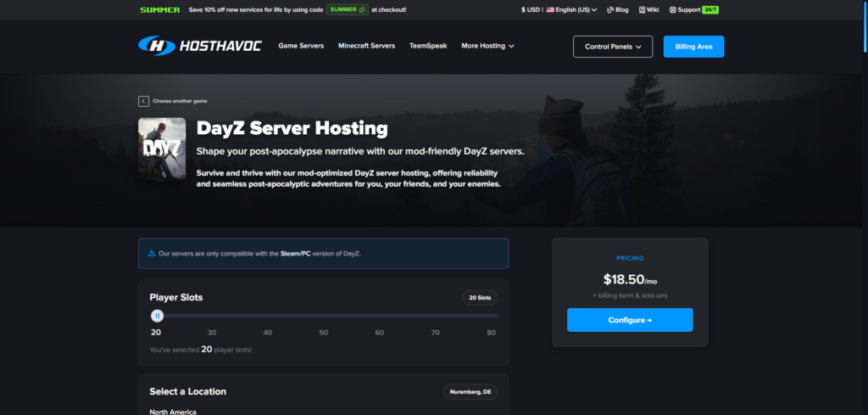Click the Player Slots slider handle
Image resolution: width=868 pixels, height=415 pixels.
coord(157,316)
